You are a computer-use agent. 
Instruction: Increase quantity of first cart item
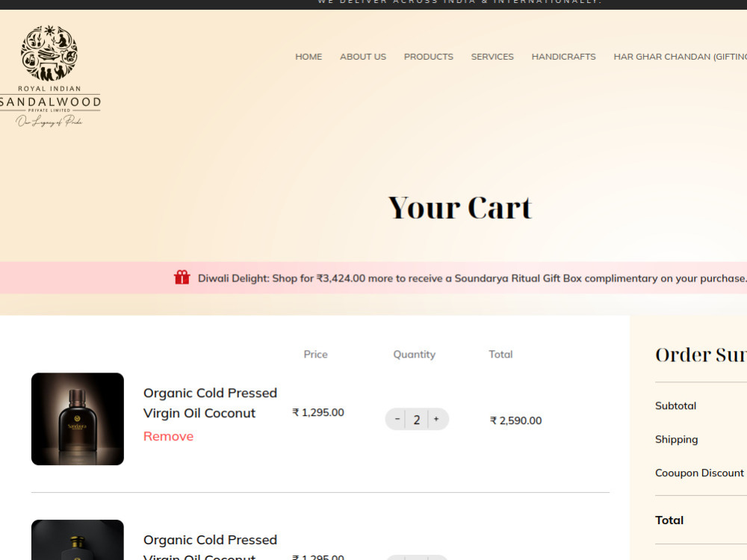point(436,419)
